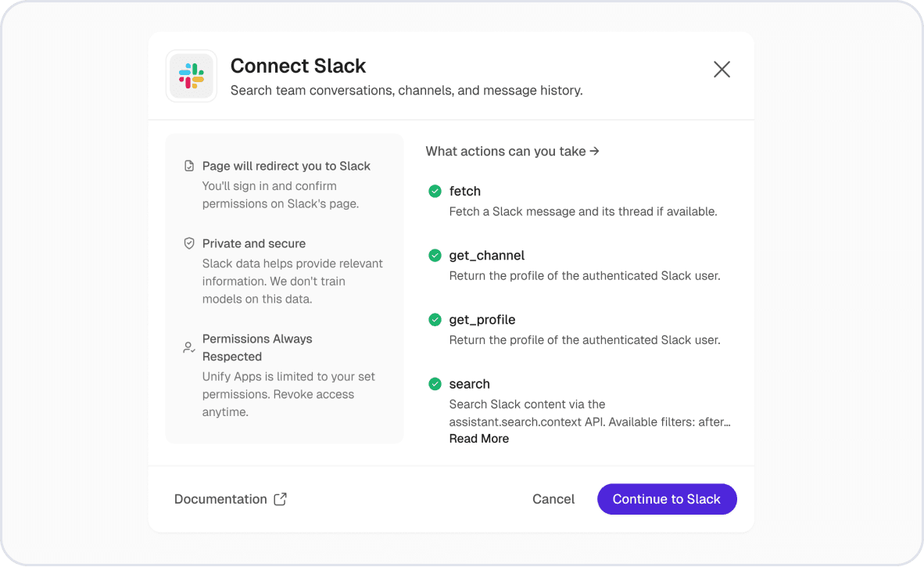Select the get_channel action label
The height and width of the screenshot is (567, 924).
pos(486,255)
